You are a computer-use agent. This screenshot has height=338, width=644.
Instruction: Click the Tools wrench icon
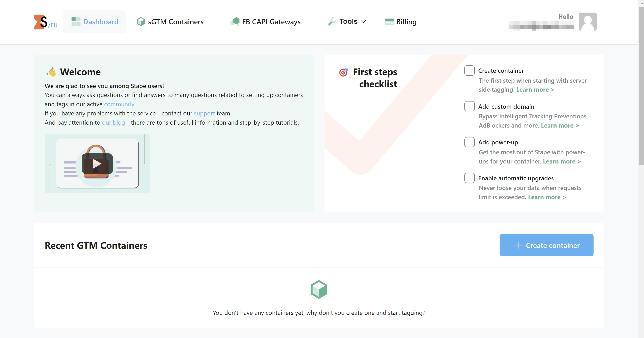click(332, 22)
